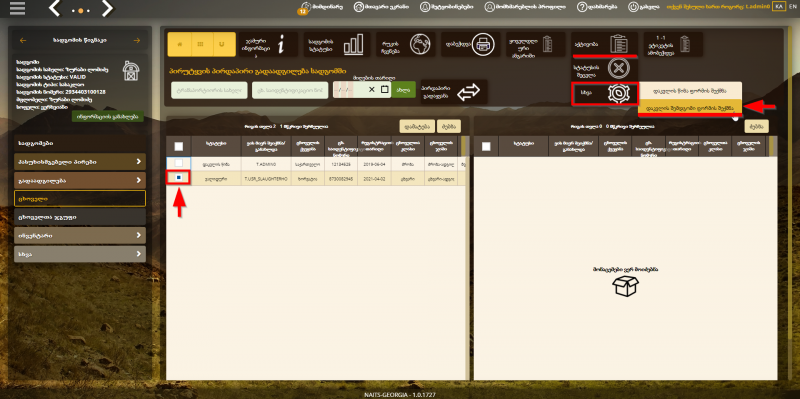800x399 pixels.
Task: Select the highlighted second submenu option
Action: pyautogui.click(x=690, y=107)
